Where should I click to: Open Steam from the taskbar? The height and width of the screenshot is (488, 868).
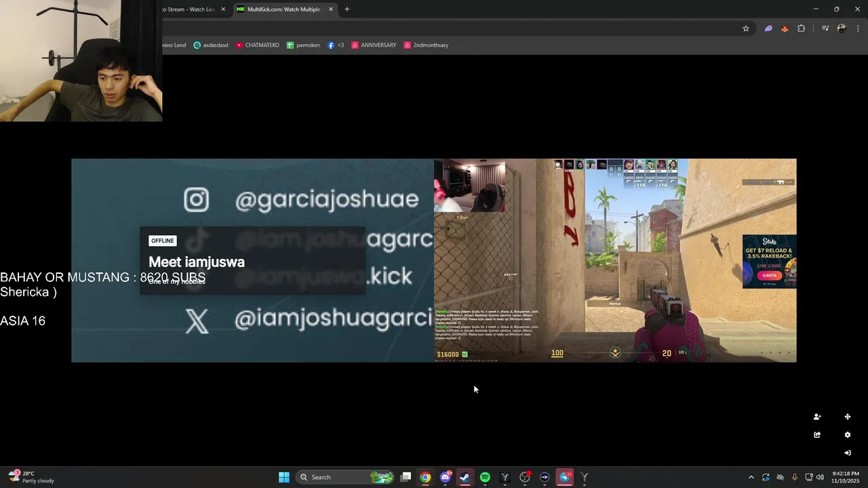pos(465,477)
